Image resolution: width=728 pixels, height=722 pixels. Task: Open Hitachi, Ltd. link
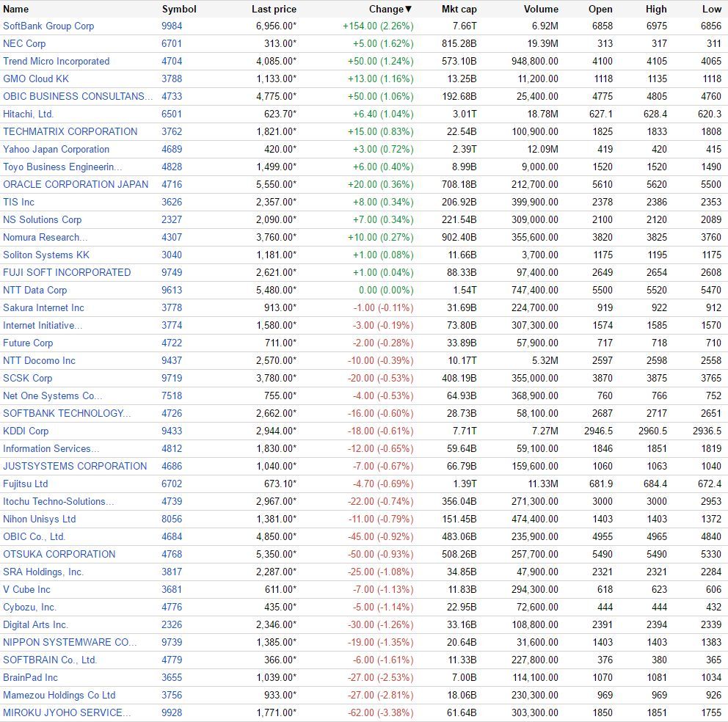pyautogui.click(x=29, y=114)
